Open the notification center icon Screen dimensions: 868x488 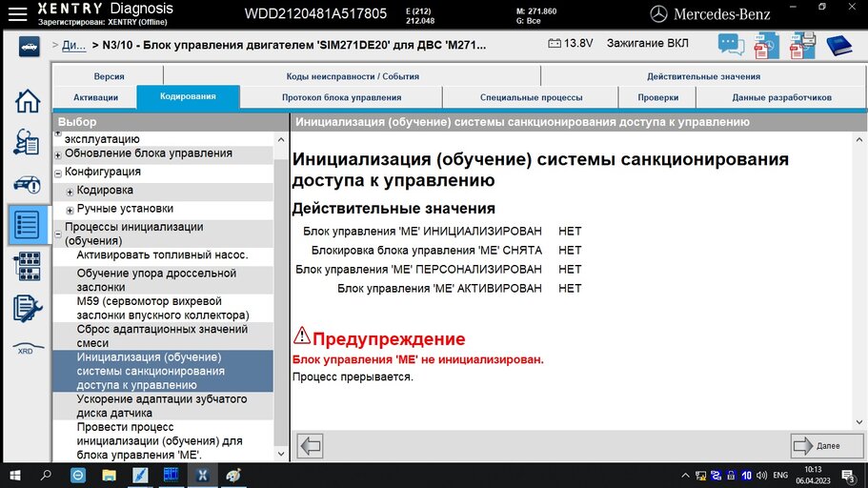tap(848, 476)
